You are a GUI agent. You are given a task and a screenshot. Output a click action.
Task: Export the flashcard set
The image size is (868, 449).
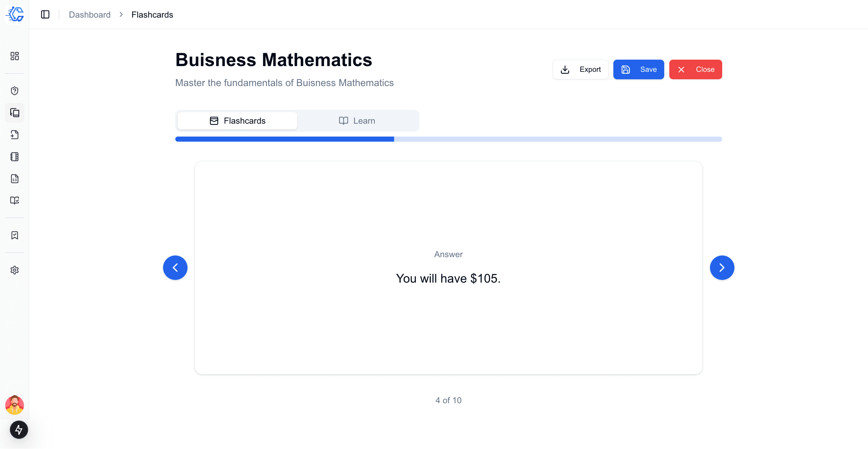coord(580,69)
